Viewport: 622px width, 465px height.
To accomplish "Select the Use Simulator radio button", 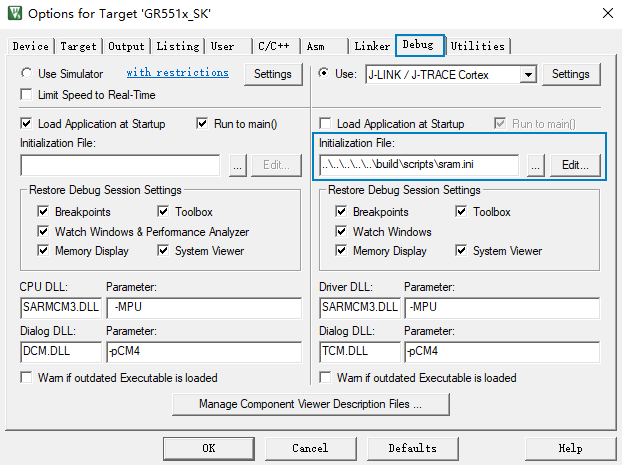I will pyautogui.click(x=26, y=73).
